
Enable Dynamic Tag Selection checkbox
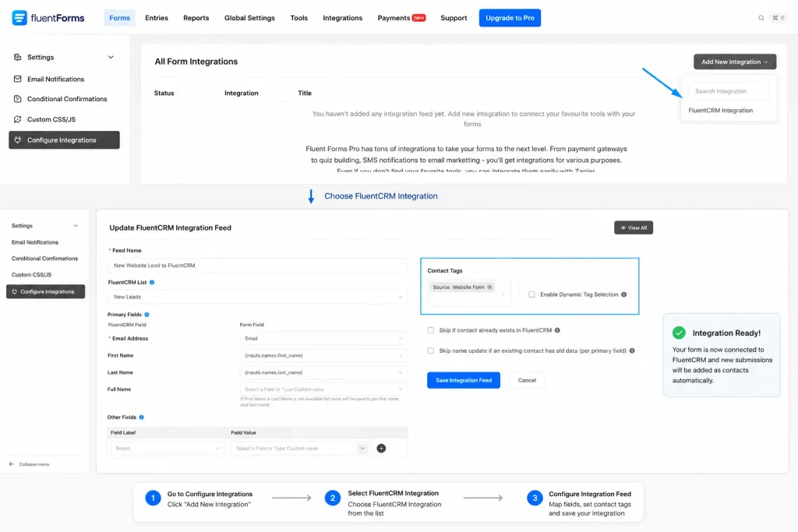pos(531,294)
